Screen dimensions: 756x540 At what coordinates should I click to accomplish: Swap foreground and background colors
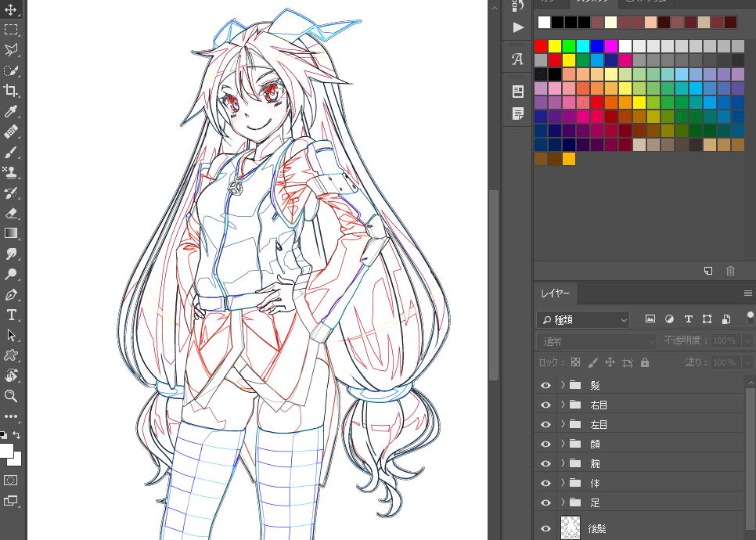click(17, 435)
